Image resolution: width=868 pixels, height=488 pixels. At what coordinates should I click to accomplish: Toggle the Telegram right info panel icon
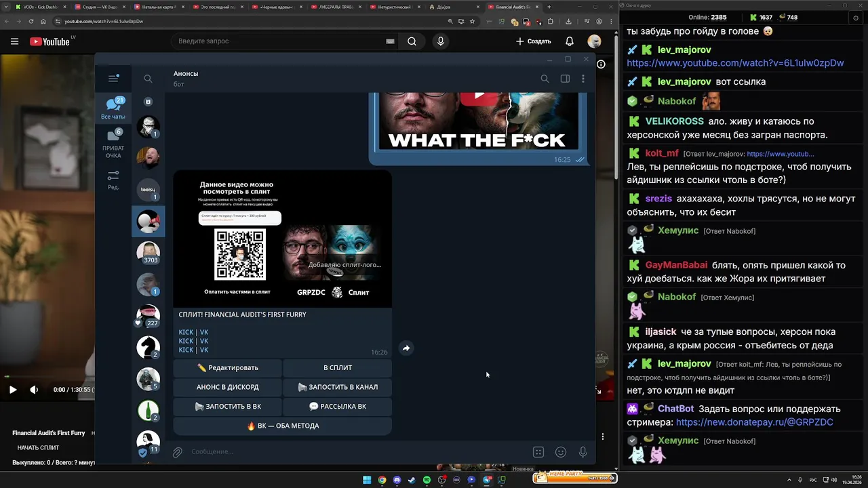pyautogui.click(x=565, y=79)
